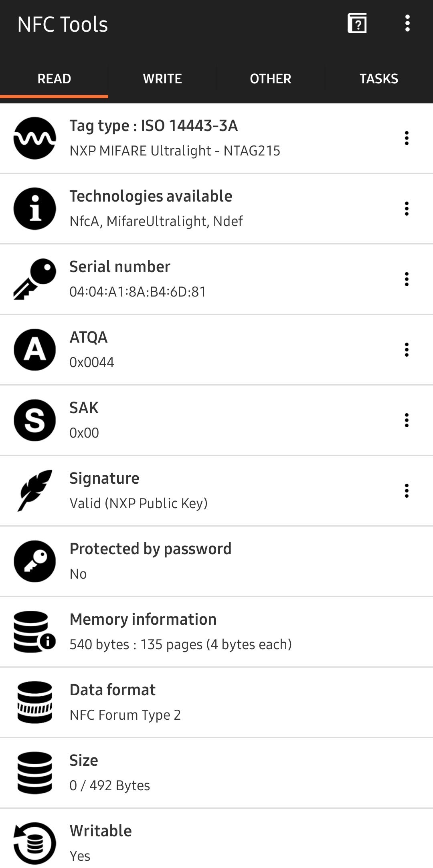The image size is (433, 868).
Task: Show the Serial number options menu
Action: point(407,279)
